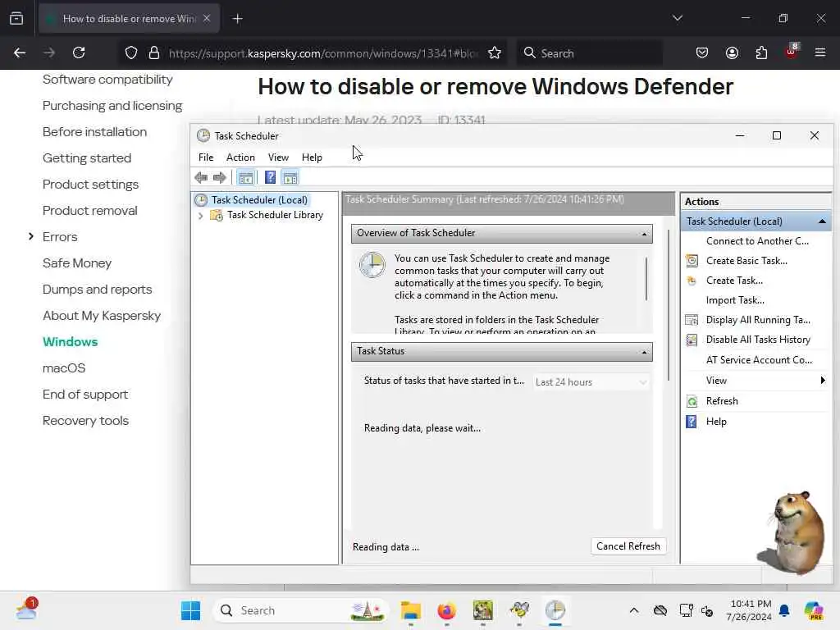Screen dimensions: 840x630
Task: Collapse Task Scheduler (Local) actions group
Action: [x=822, y=221]
